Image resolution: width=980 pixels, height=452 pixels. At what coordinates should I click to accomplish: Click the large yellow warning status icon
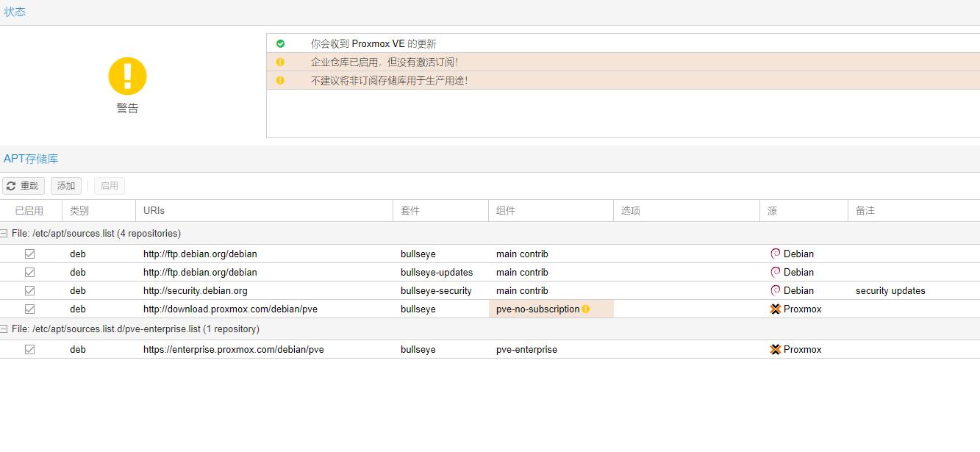pos(127,76)
